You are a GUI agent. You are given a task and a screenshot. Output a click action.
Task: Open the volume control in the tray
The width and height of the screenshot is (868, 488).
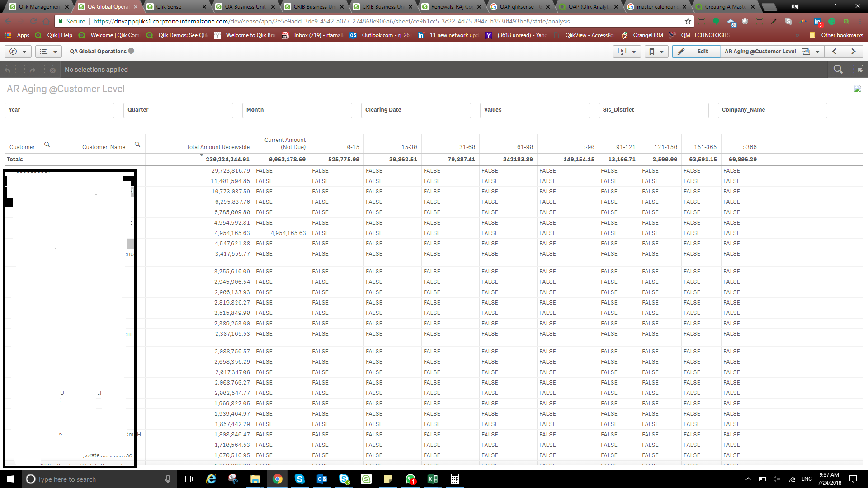pyautogui.click(x=777, y=479)
